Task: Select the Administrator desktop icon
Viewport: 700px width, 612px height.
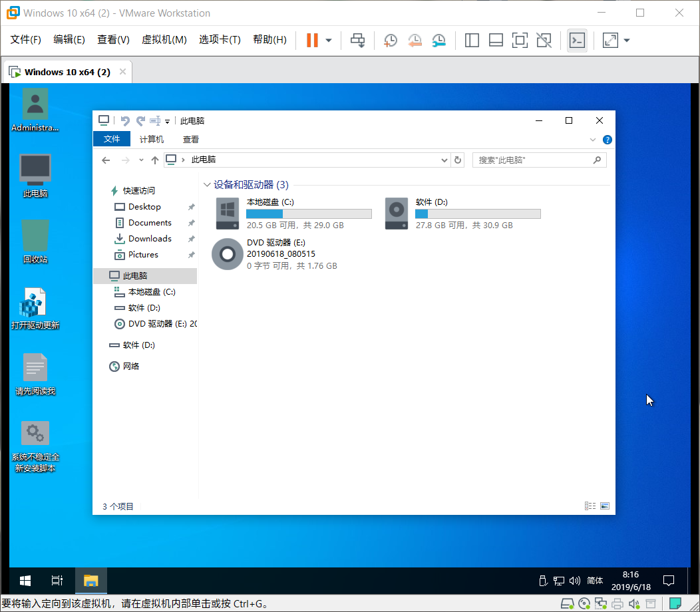Action: point(35,110)
